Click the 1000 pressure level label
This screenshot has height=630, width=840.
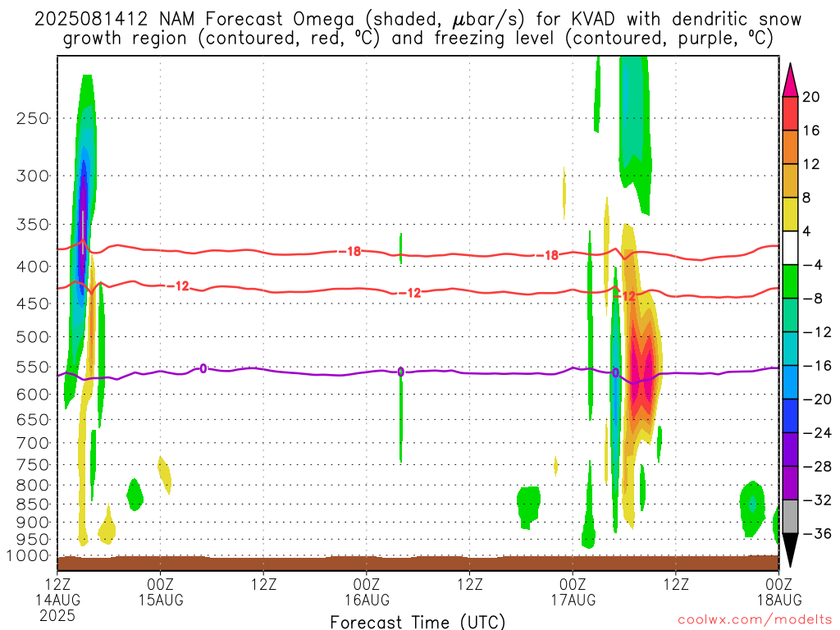click(x=27, y=556)
